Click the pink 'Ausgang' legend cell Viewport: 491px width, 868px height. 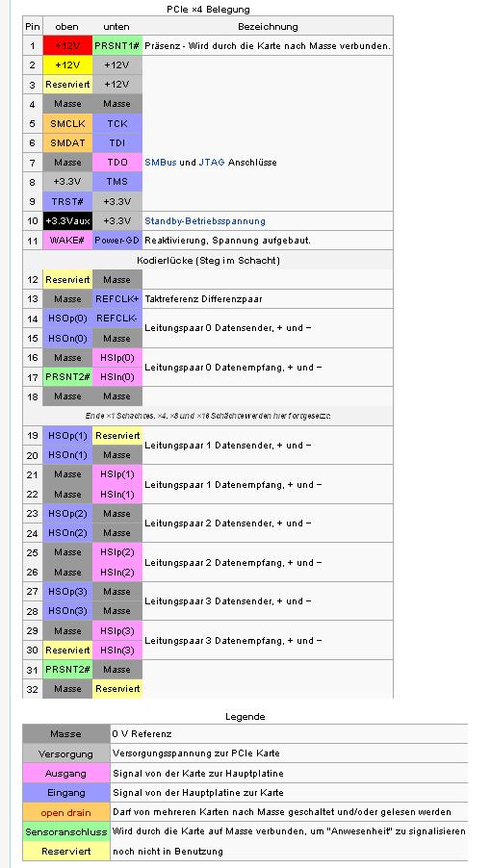click(x=65, y=774)
